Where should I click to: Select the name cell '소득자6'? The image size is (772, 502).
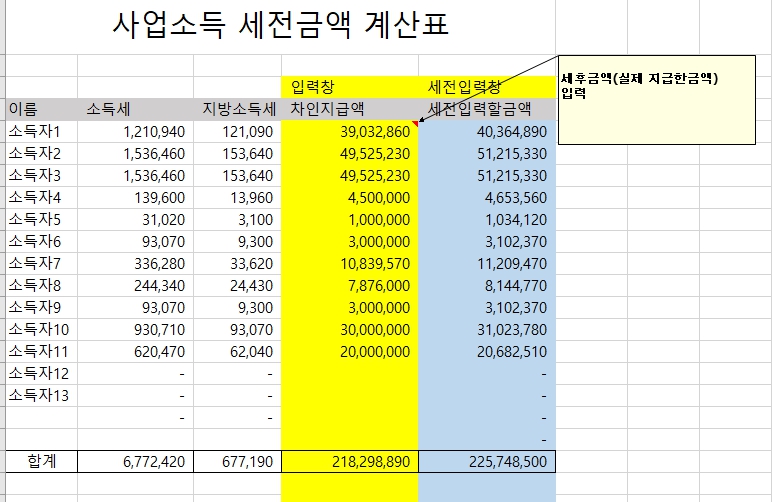[41, 242]
